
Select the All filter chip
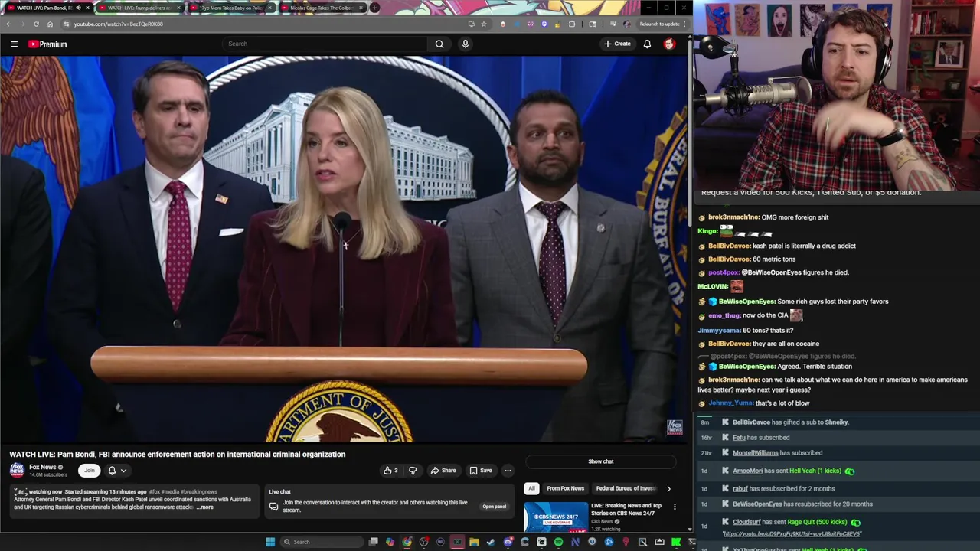pos(531,488)
